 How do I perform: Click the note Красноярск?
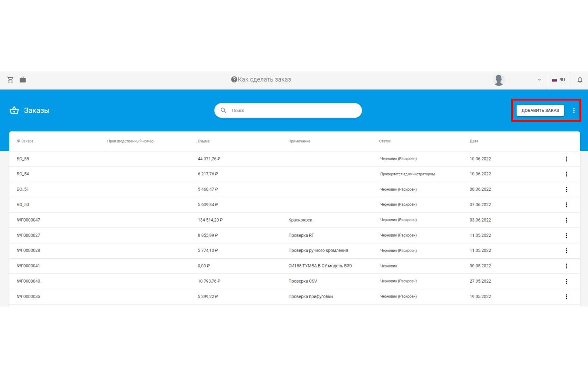pos(300,220)
